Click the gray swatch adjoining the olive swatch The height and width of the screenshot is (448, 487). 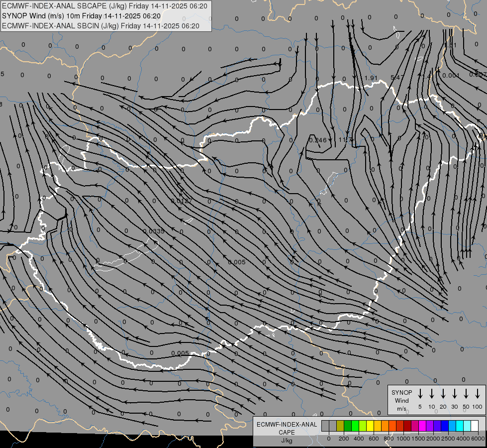point(333,426)
